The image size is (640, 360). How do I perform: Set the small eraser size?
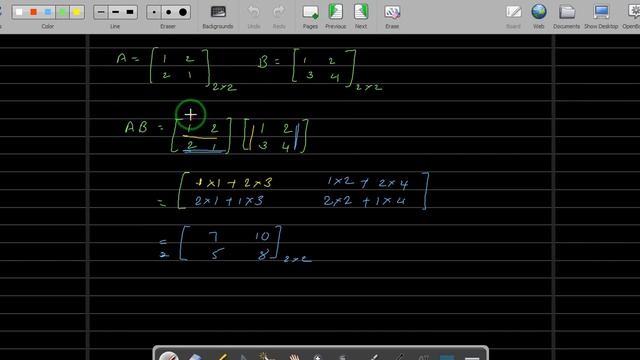point(154,12)
